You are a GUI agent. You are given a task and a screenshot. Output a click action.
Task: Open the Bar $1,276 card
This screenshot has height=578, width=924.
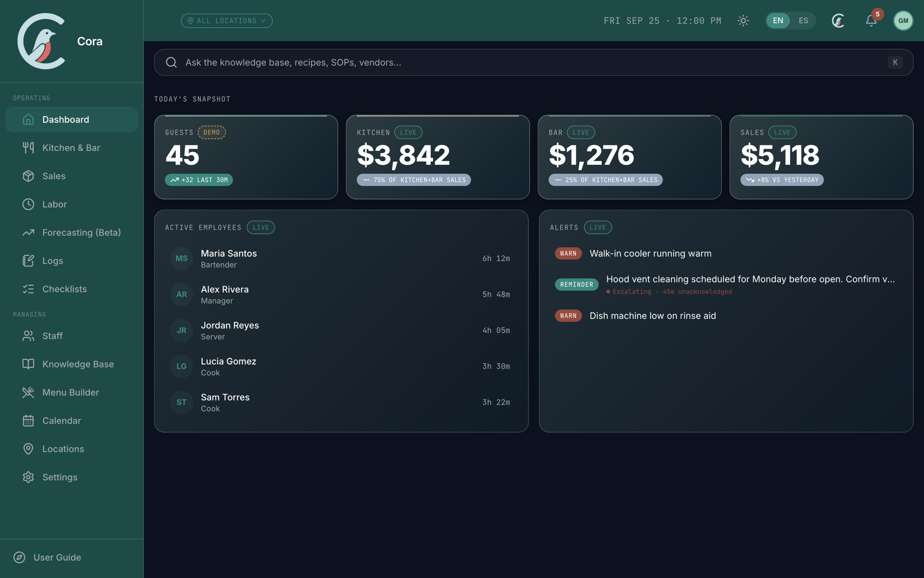coord(629,157)
